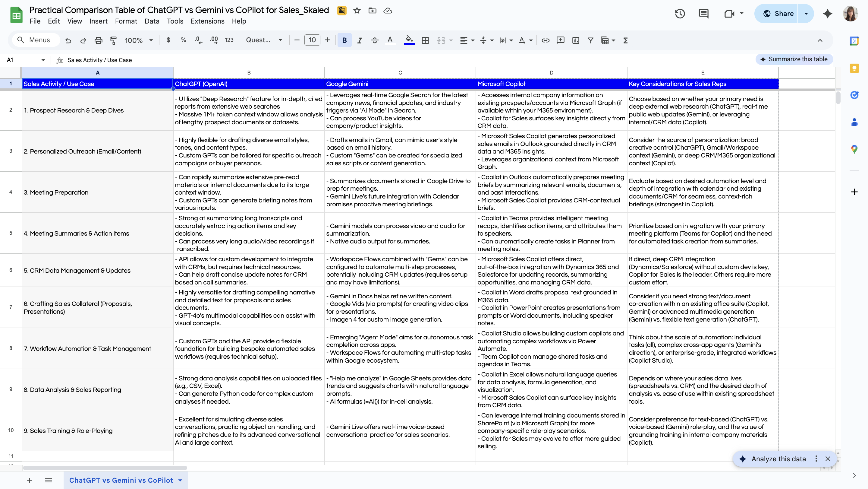Insert a chart using toolbar icon
Image resolution: width=868 pixels, height=489 pixels.
[576, 40]
